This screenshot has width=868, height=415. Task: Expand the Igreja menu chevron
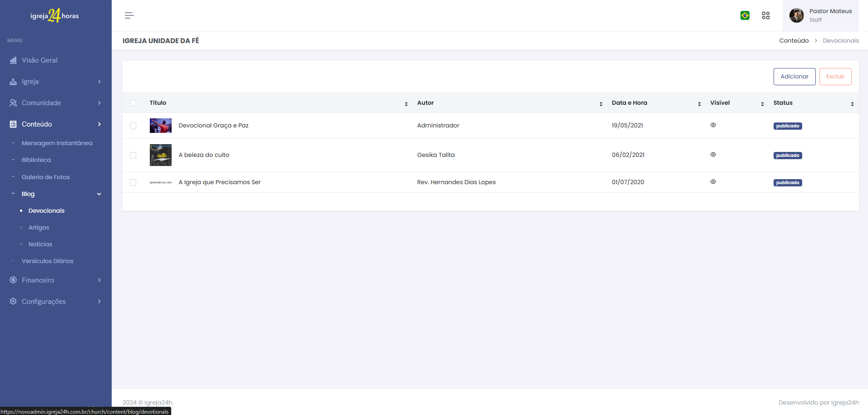pyautogui.click(x=99, y=82)
